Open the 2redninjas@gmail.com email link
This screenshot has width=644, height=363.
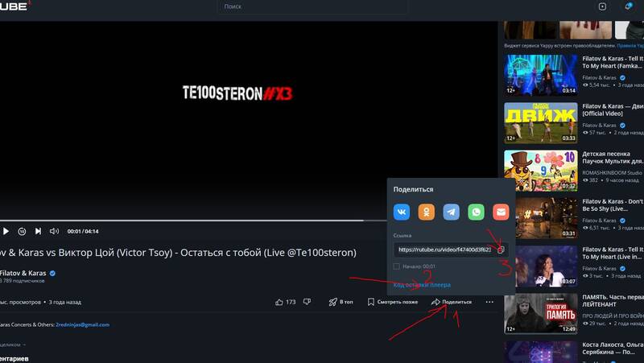click(83, 324)
